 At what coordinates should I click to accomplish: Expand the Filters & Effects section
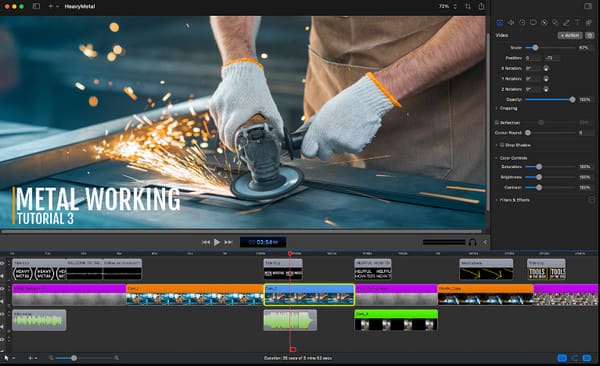pyautogui.click(x=497, y=200)
